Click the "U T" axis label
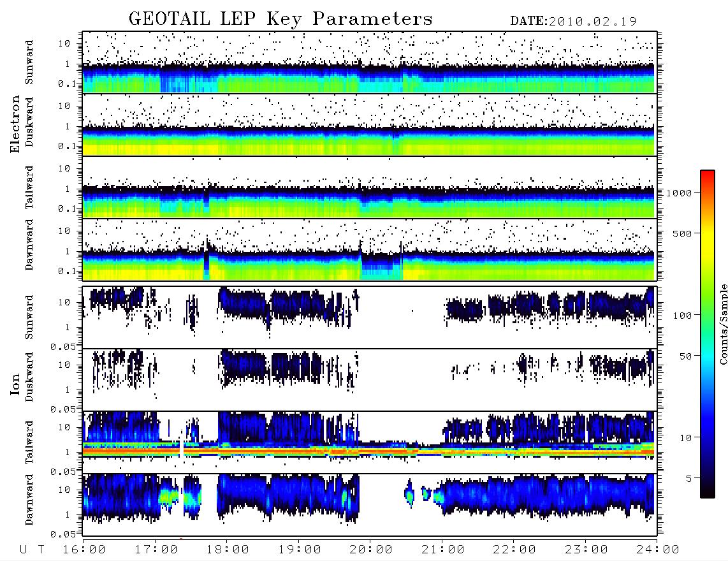The height and width of the screenshot is (561, 728). pos(32,550)
